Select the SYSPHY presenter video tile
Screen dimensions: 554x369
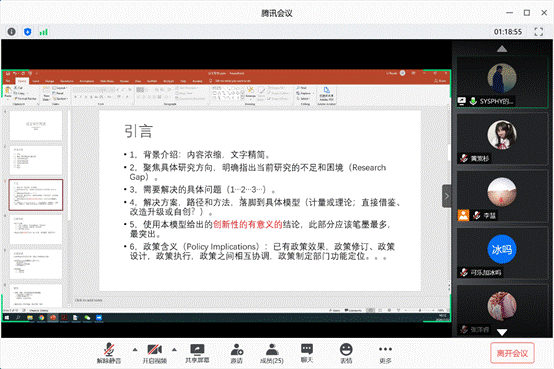[502, 82]
